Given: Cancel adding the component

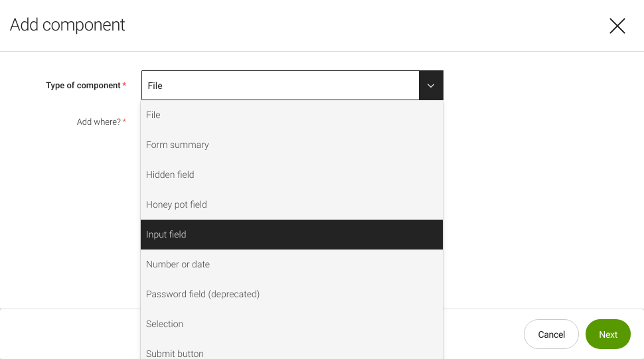Looking at the screenshot, I should click(x=551, y=334).
